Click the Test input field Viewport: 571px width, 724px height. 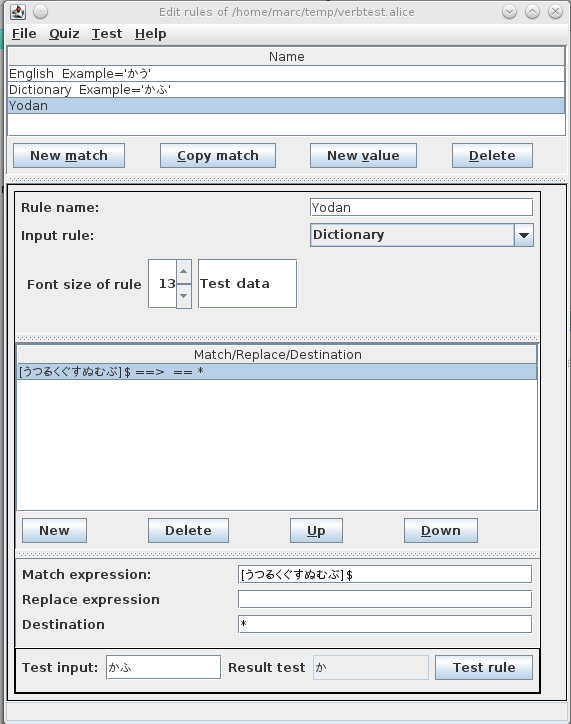coord(163,667)
